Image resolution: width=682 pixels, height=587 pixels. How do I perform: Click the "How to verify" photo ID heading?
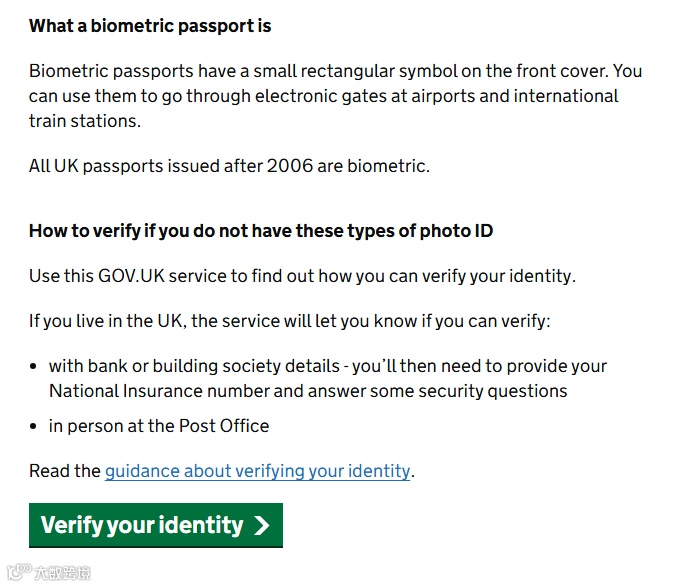[260, 231]
